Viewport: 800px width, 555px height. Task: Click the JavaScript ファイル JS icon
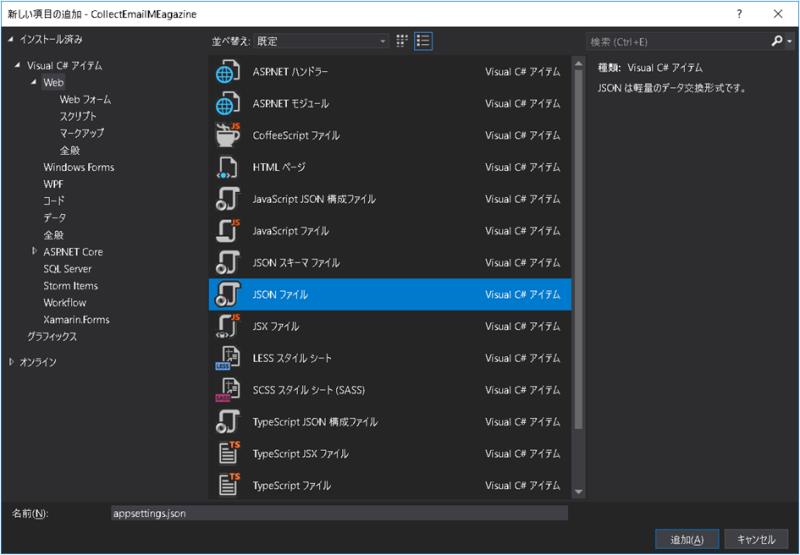(228, 231)
